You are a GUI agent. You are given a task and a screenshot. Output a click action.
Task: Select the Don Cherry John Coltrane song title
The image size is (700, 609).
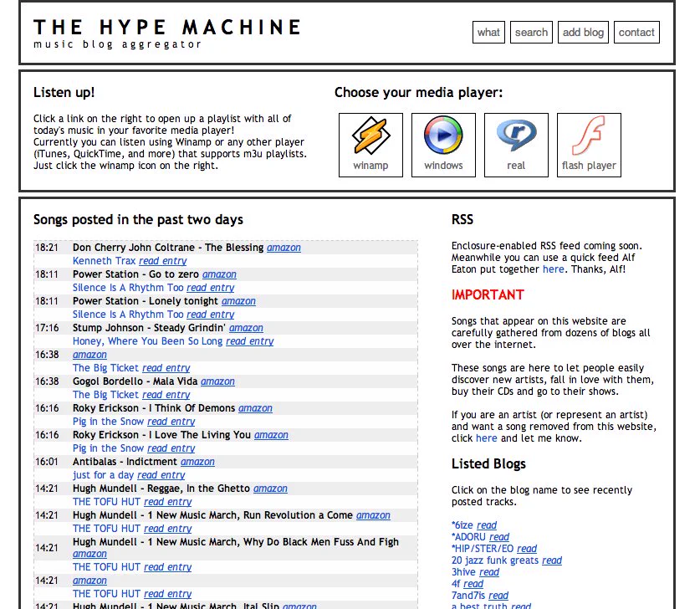(168, 248)
